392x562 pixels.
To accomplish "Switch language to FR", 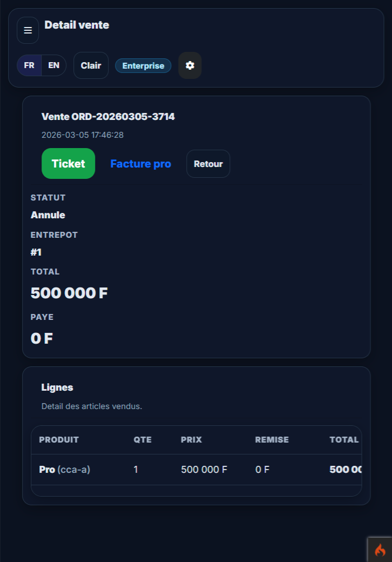I will click(x=29, y=65).
